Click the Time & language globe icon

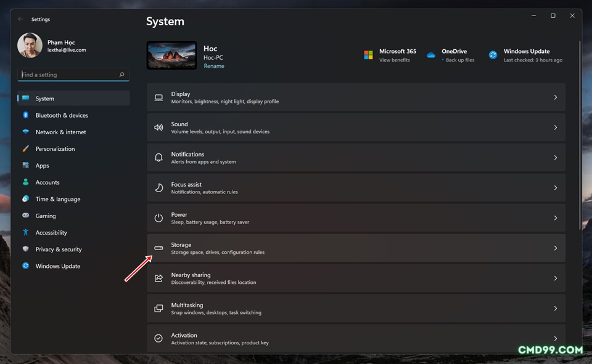pos(26,198)
